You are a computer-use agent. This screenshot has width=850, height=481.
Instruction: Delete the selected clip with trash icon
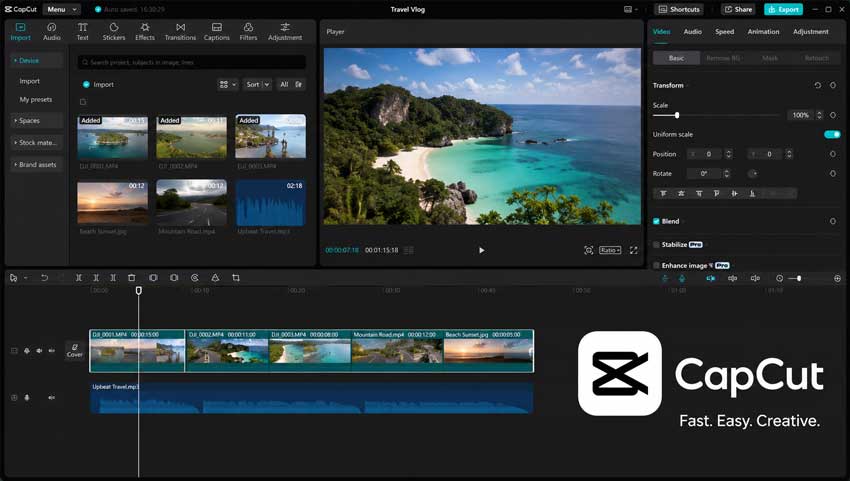point(132,278)
